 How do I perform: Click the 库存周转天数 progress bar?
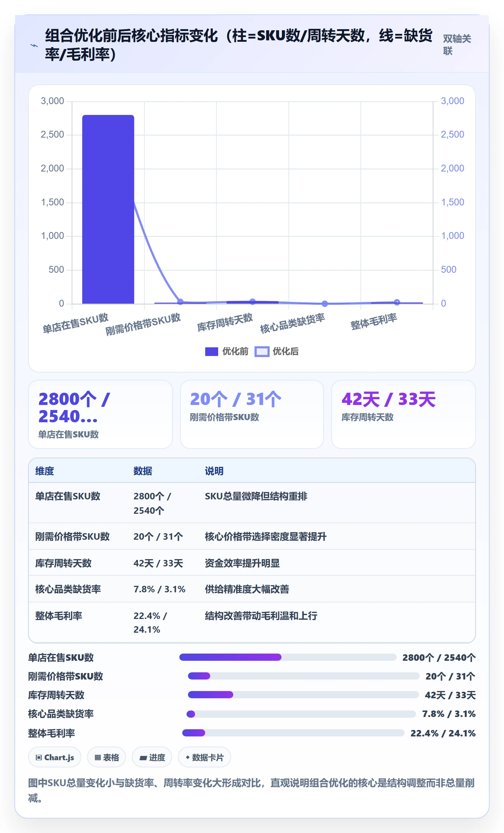[303, 695]
